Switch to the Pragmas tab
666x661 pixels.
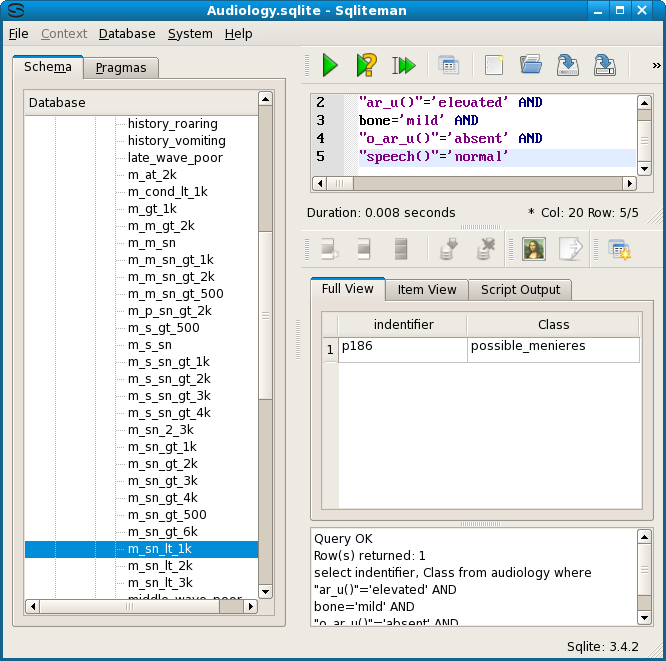tap(121, 68)
